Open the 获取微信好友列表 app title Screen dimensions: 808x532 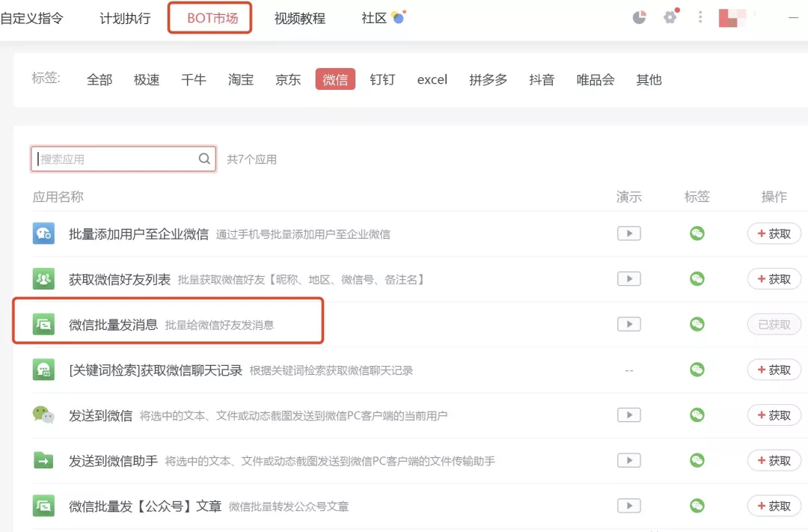[120, 279]
